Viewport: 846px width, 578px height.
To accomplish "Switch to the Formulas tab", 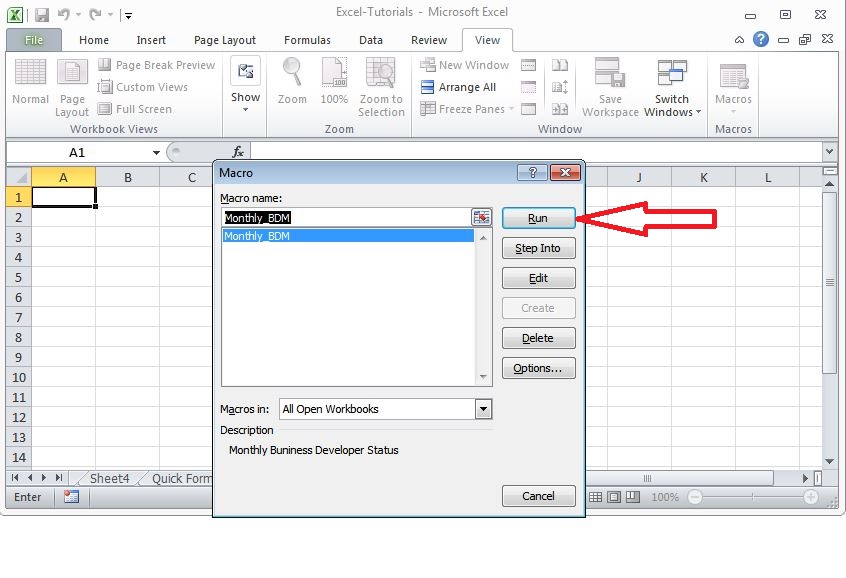I will click(x=307, y=40).
